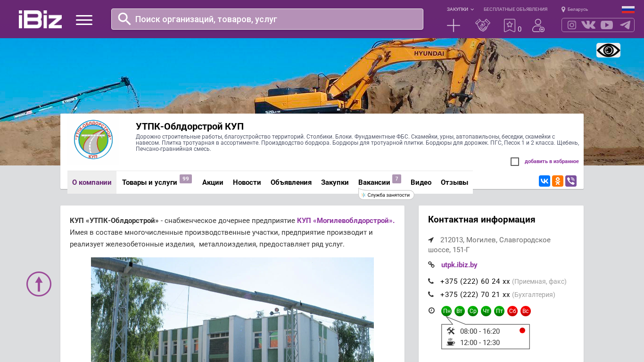This screenshot has width=644, height=362.
Task: Open the Telegram link in header
Action: tap(625, 25)
